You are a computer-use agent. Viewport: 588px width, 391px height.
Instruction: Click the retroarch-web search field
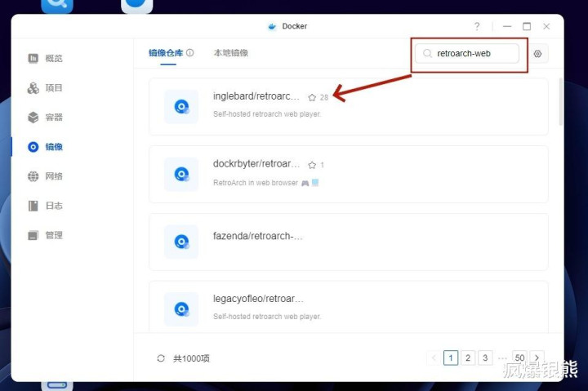pyautogui.click(x=467, y=54)
